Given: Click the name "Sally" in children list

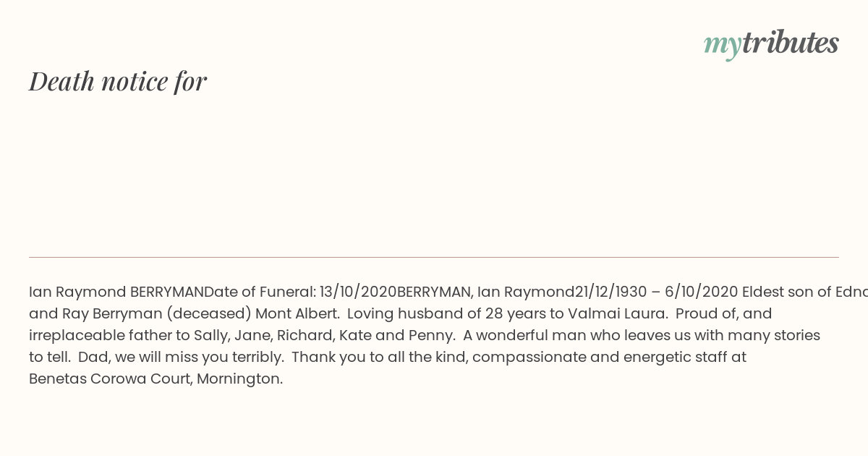Looking at the screenshot, I should [210, 336].
